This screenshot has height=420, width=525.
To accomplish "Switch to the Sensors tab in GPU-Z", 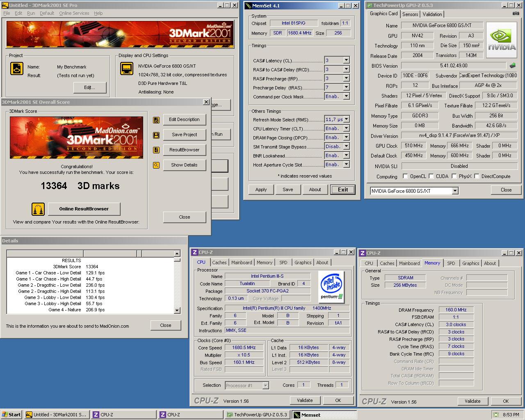I will click(410, 14).
